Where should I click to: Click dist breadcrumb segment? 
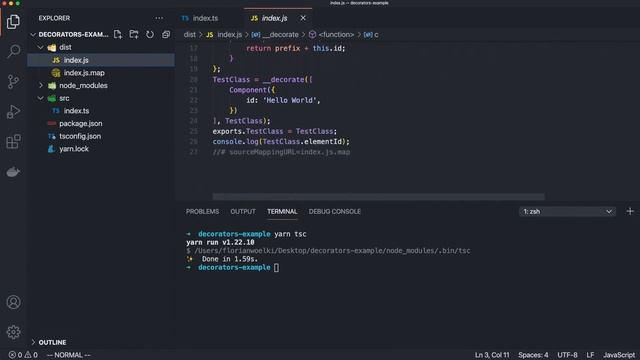189,35
